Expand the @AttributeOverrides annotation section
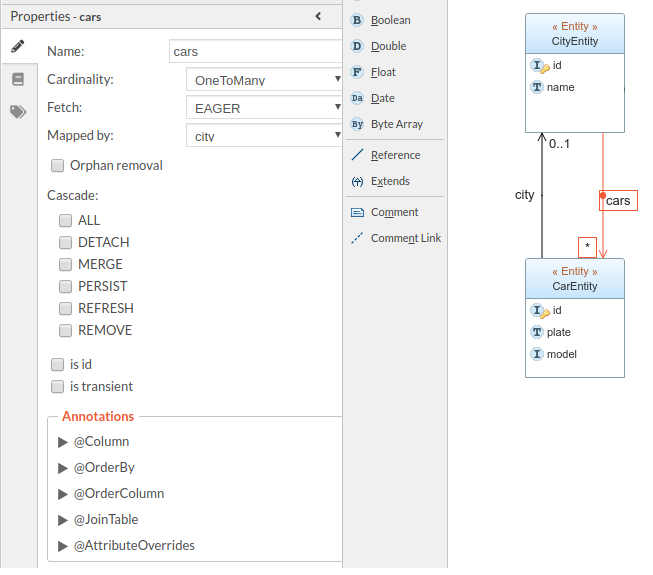The height and width of the screenshot is (575, 653). [62, 546]
